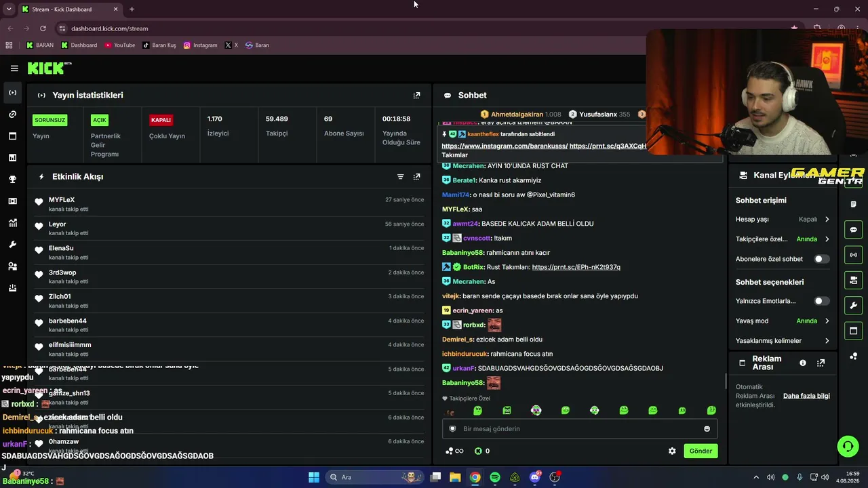The height and width of the screenshot is (488, 868).
Task: Click the info icon next to Reklam Arası
Action: click(x=803, y=363)
